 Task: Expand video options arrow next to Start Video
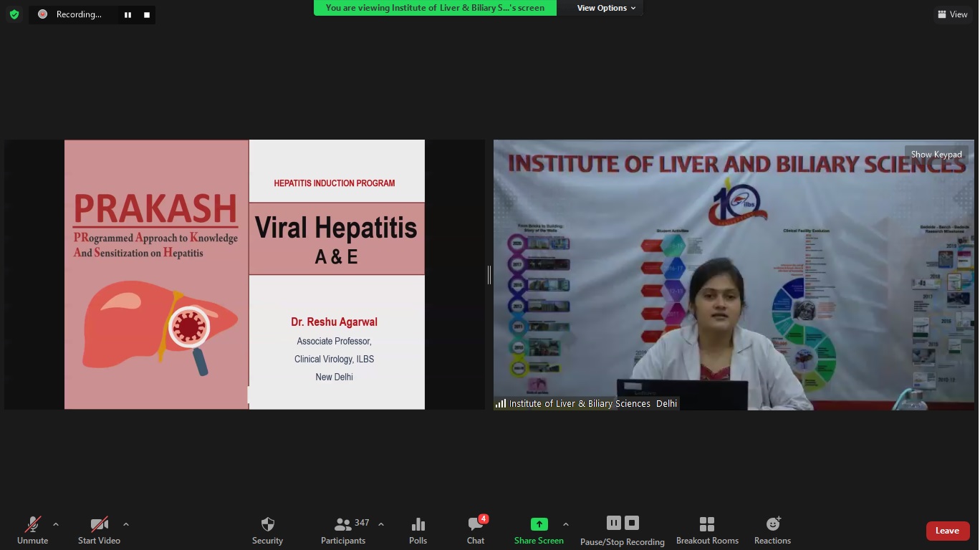(126, 524)
